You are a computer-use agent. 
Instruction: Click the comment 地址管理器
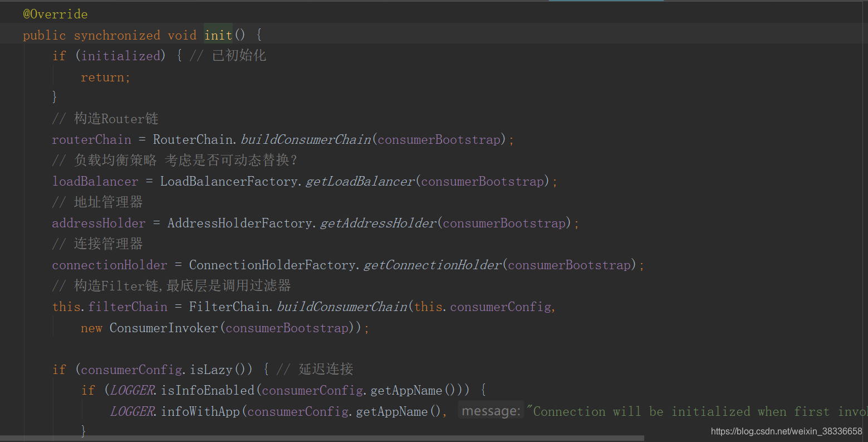[97, 202]
